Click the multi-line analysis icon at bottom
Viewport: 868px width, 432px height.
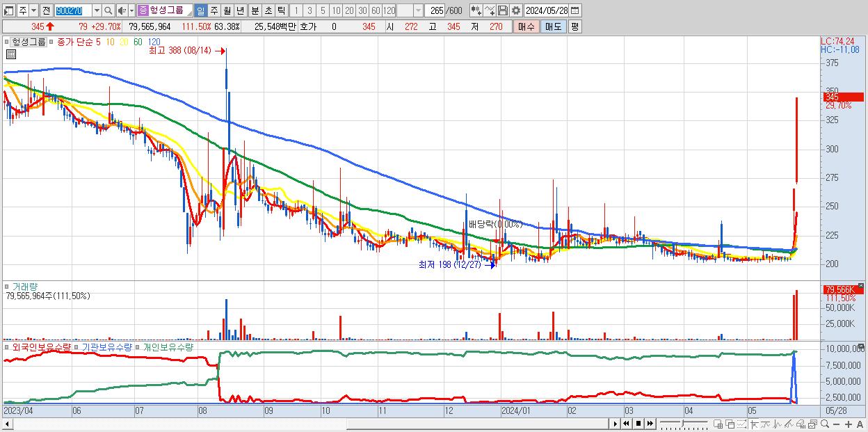click(x=789, y=424)
